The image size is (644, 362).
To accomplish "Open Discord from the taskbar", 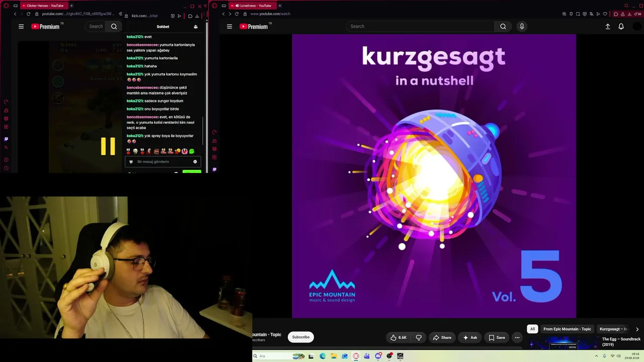I will pos(378,356).
